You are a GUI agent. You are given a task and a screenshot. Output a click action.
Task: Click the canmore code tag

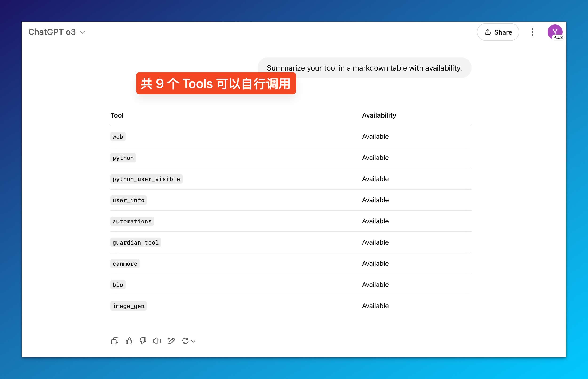(125, 264)
